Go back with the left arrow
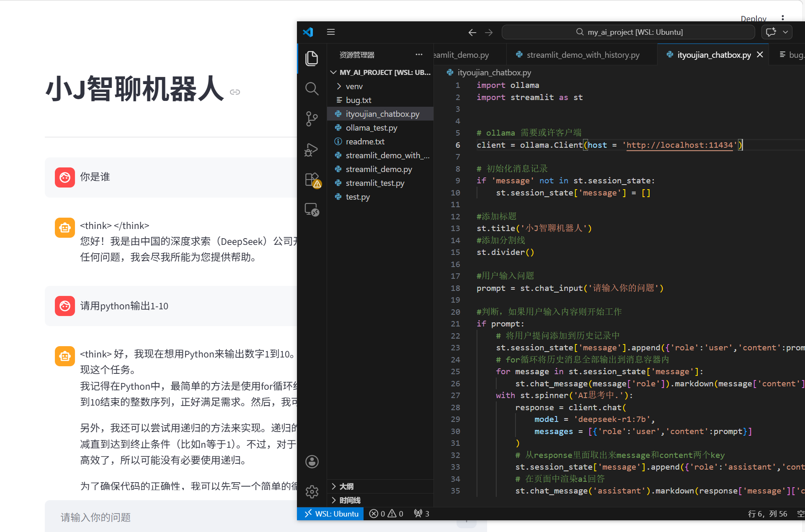The image size is (805, 532). coord(472,32)
